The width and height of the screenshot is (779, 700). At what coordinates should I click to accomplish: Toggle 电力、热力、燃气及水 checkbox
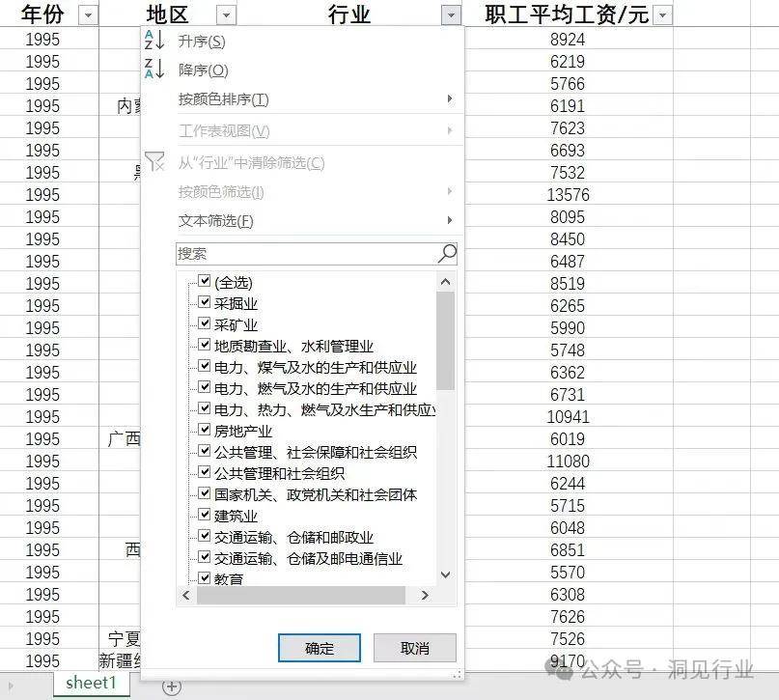tap(205, 407)
